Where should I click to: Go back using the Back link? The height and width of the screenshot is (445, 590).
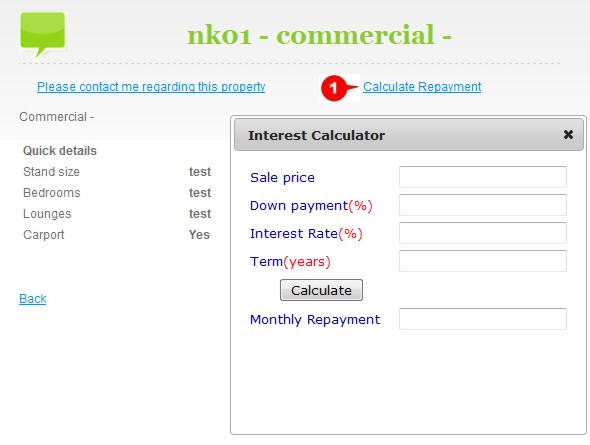coord(33,299)
